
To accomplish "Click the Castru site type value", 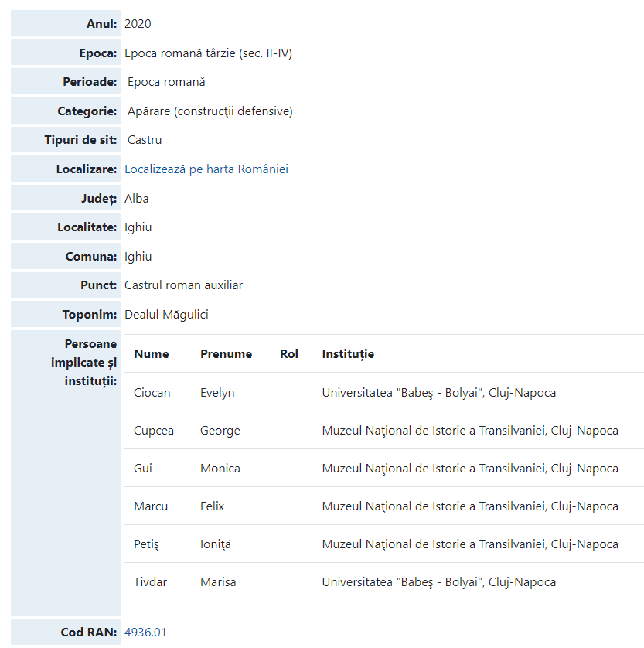I will pyautogui.click(x=145, y=140).
